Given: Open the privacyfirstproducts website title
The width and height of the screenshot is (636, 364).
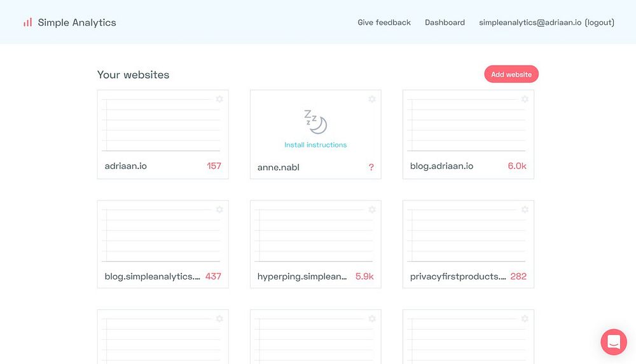Looking at the screenshot, I should point(458,276).
